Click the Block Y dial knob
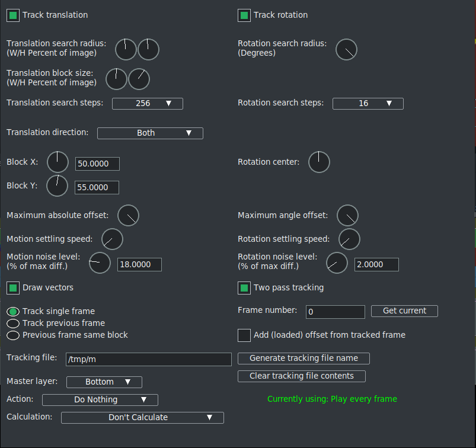This screenshot has height=448, width=476. click(x=57, y=185)
